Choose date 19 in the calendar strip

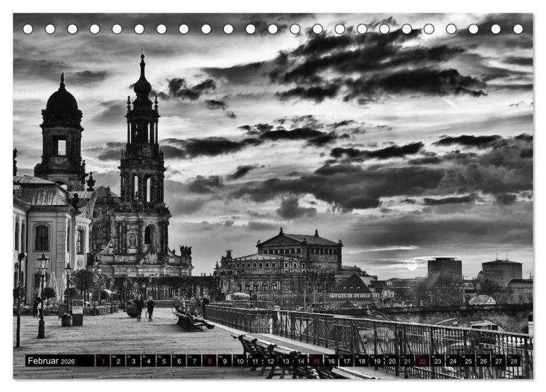click(x=377, y=361)
